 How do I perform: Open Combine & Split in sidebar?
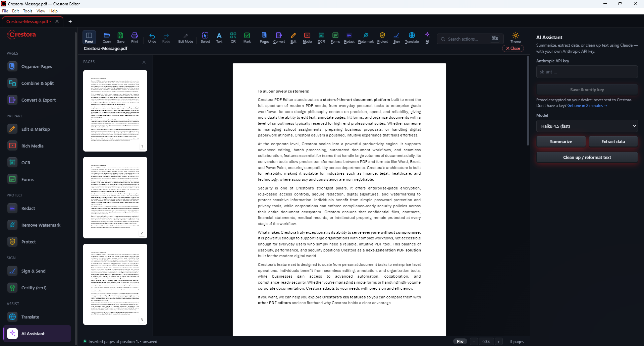(x=37, y=83)
